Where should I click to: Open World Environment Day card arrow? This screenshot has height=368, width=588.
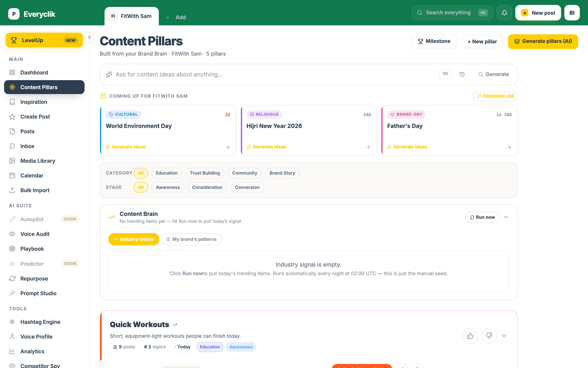coord(228,147)
